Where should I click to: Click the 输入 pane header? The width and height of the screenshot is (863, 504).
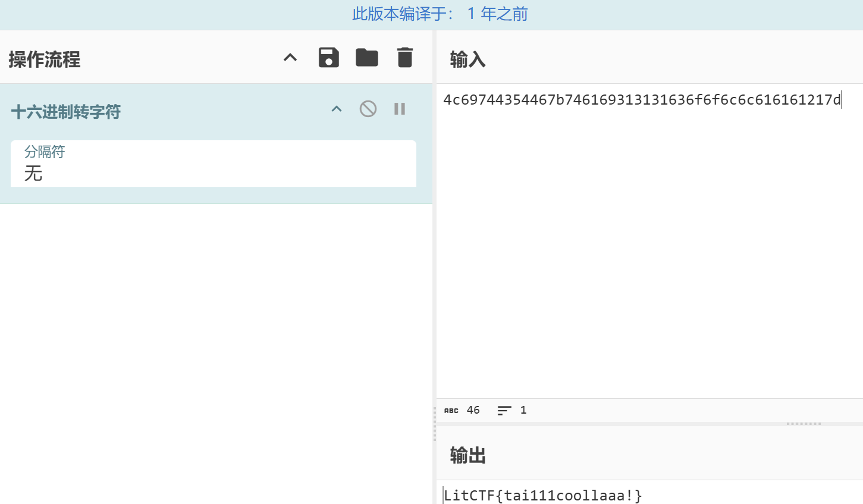point(467,59)
